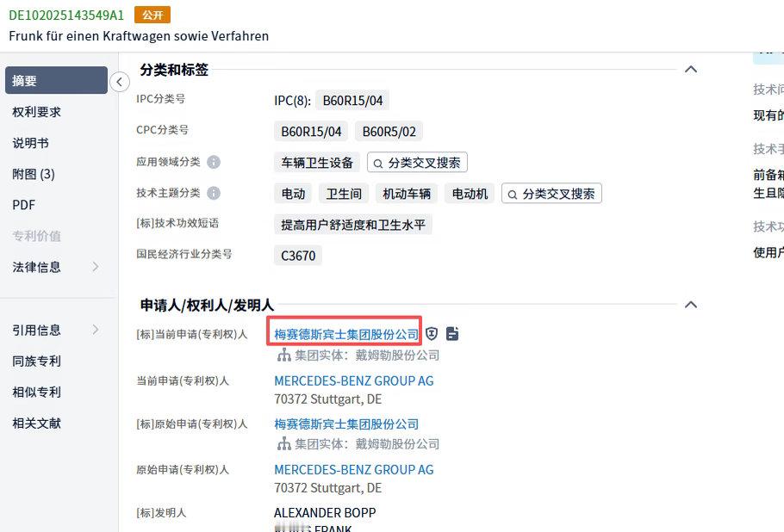Collapse the sidebar with the round arrow button

(120, 82)
